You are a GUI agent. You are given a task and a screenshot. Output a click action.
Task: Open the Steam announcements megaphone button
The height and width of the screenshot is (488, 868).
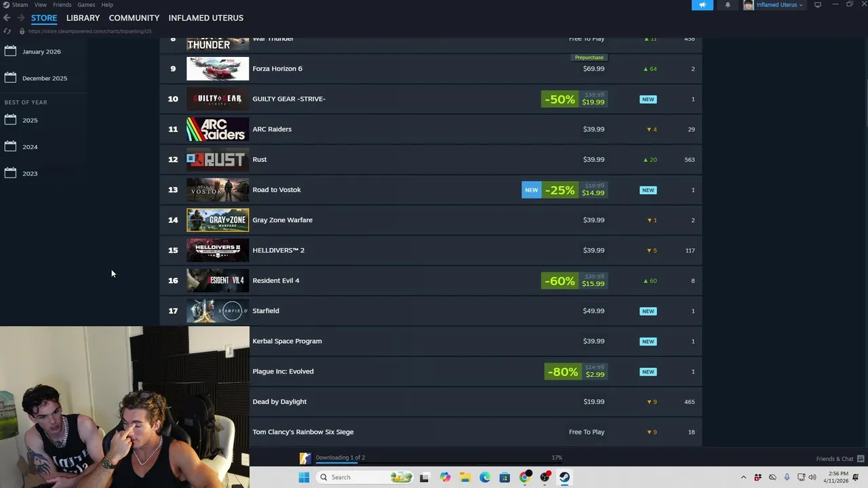pyautogui.click(x=702, y=5)
